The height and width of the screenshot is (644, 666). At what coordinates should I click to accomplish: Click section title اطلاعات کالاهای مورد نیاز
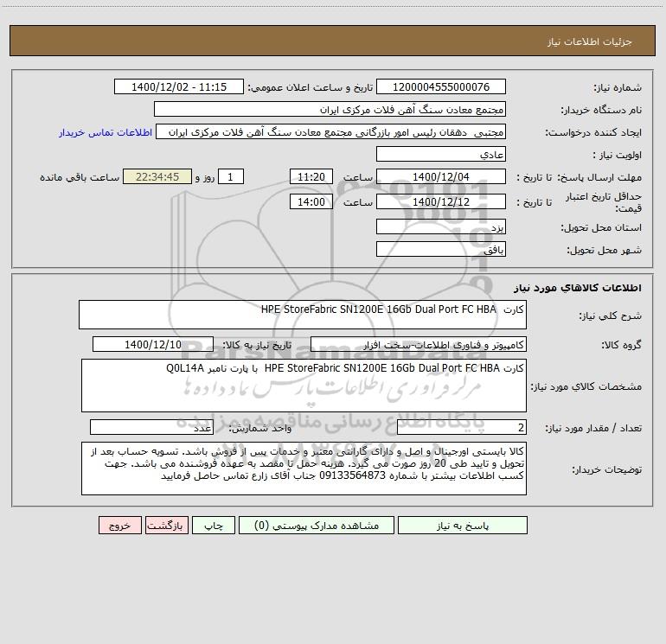point(578,288)
